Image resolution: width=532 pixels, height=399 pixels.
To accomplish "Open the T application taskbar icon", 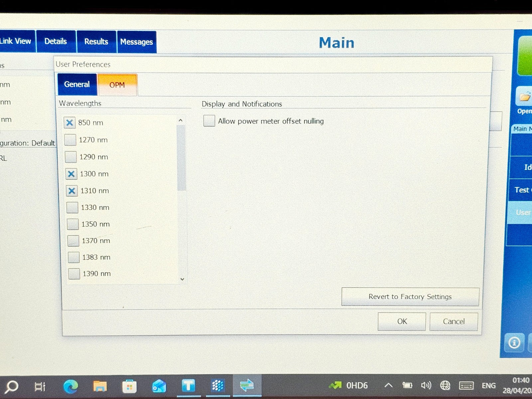I will (188, 386).
